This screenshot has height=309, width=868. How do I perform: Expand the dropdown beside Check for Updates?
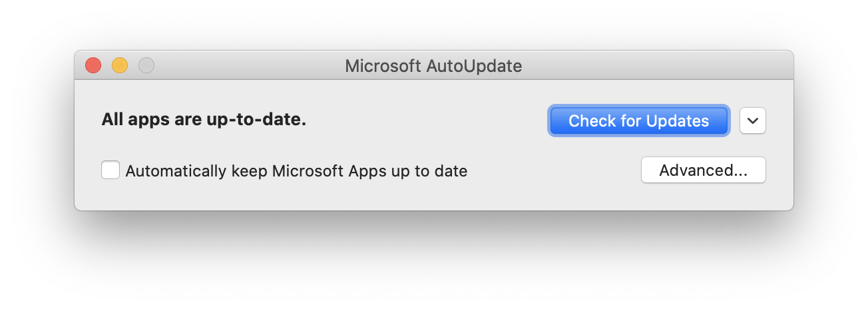(x=752, y=121)
